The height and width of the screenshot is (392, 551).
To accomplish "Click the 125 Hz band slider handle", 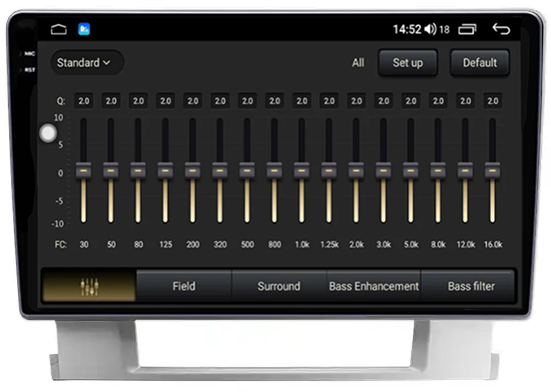I will tap(165, 171).
